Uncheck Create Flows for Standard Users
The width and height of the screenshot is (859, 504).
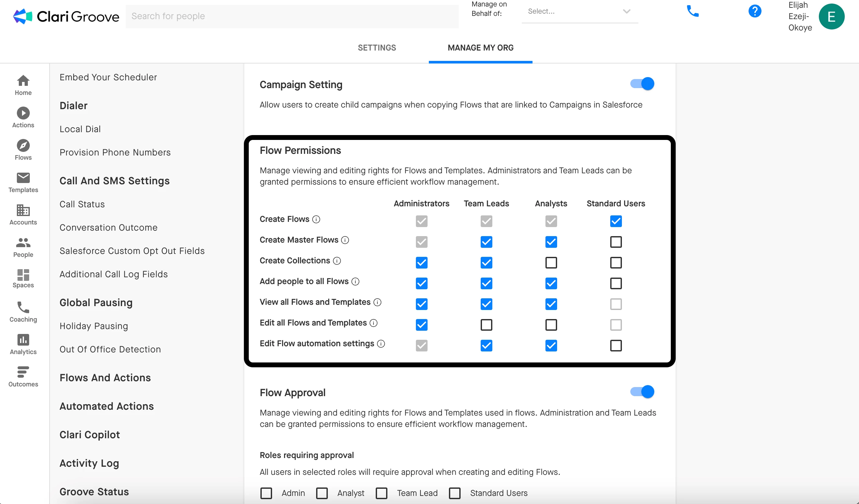[x=616, y=221]
